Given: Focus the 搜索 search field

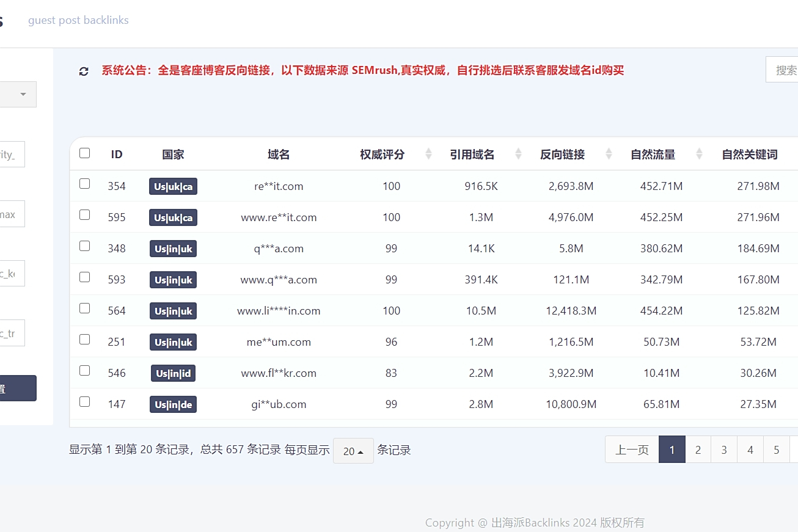Looking at the screenshot, I should 782,70.
